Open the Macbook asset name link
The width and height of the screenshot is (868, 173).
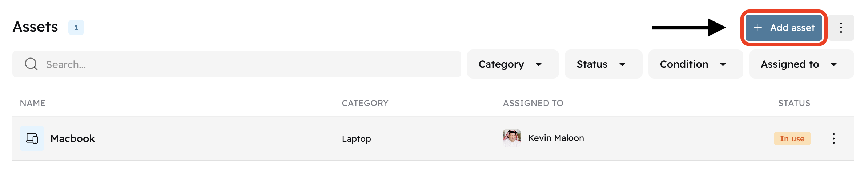tap(73, 138)
